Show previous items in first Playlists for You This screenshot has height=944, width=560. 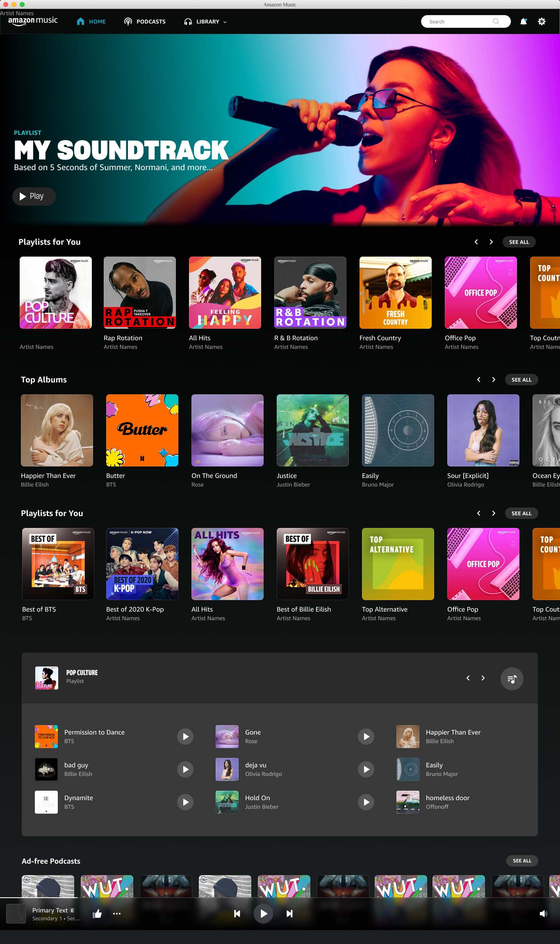coord(476,242)
